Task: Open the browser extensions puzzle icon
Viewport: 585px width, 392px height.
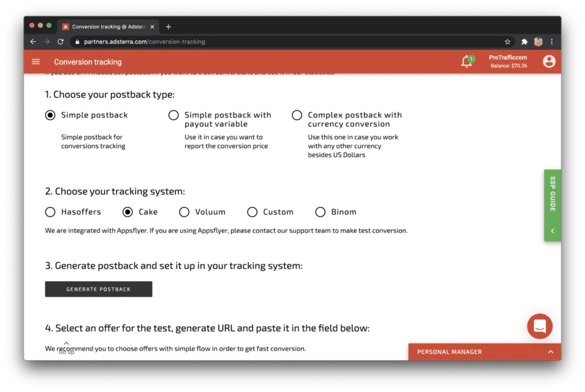Action: click(524, 42)
